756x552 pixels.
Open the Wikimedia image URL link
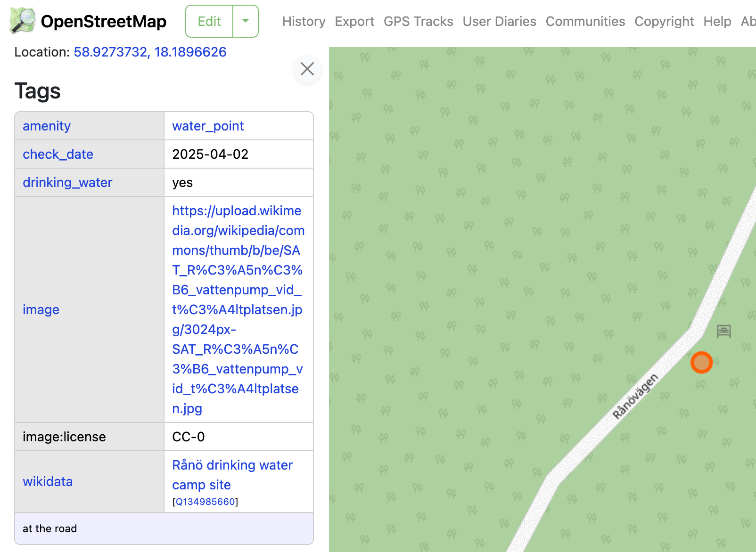[x=237, y=309]
